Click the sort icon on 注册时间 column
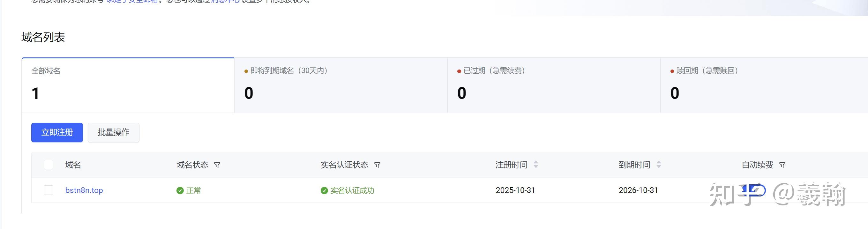 (536, 165)
